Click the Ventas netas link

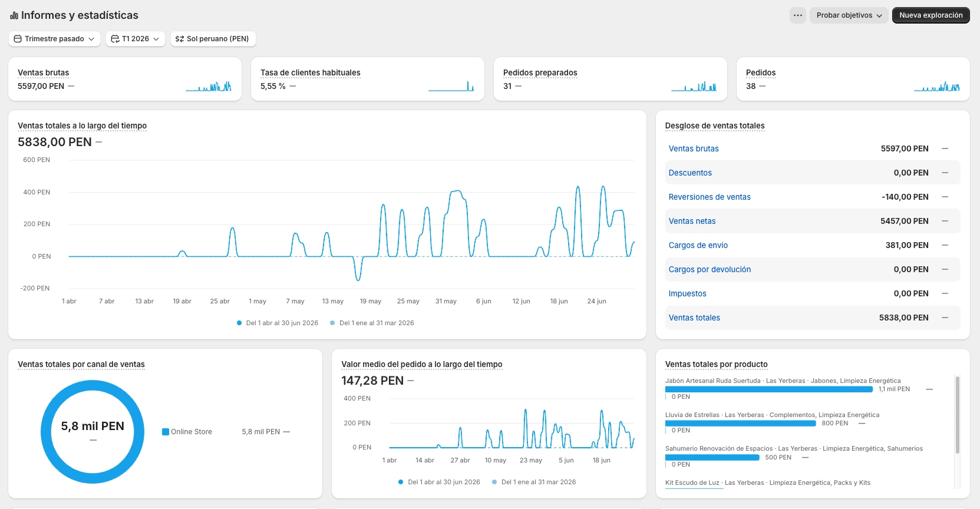coord(692,221)
